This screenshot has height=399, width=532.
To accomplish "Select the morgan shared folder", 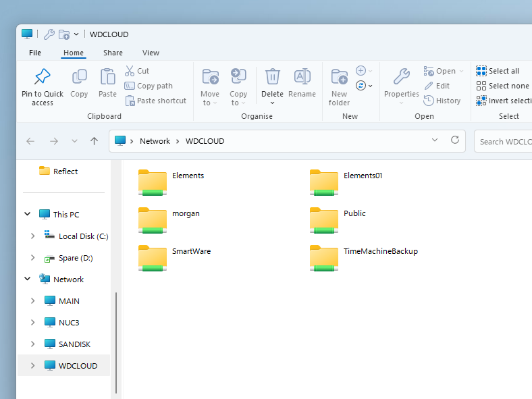I will (169, 220).
